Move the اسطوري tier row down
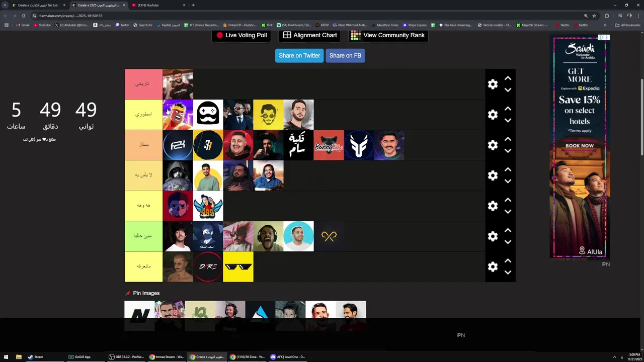Screen dimensions: 644x362 point(508,120)
